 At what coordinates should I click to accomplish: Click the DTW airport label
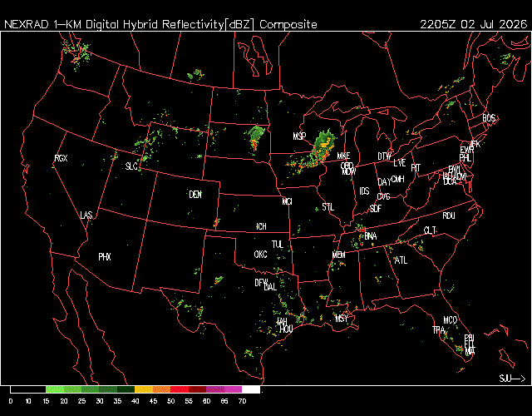pos(384,156)
